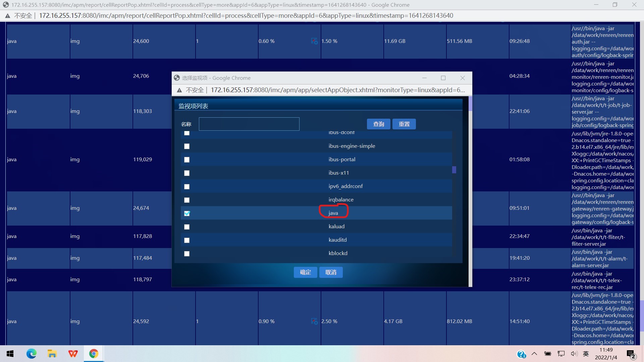The image size is (644, 362).
Task: Check the ibus-portal checkbox
Action: 187,160
